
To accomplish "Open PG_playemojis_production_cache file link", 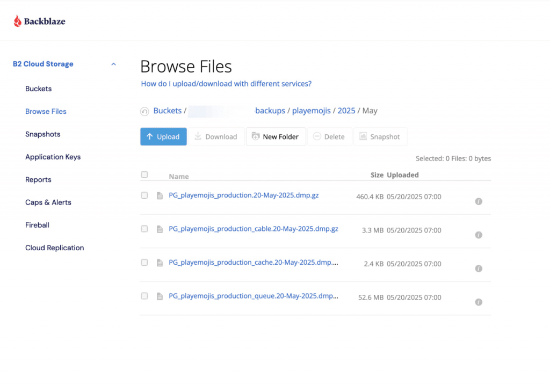I will pos(254,263).
